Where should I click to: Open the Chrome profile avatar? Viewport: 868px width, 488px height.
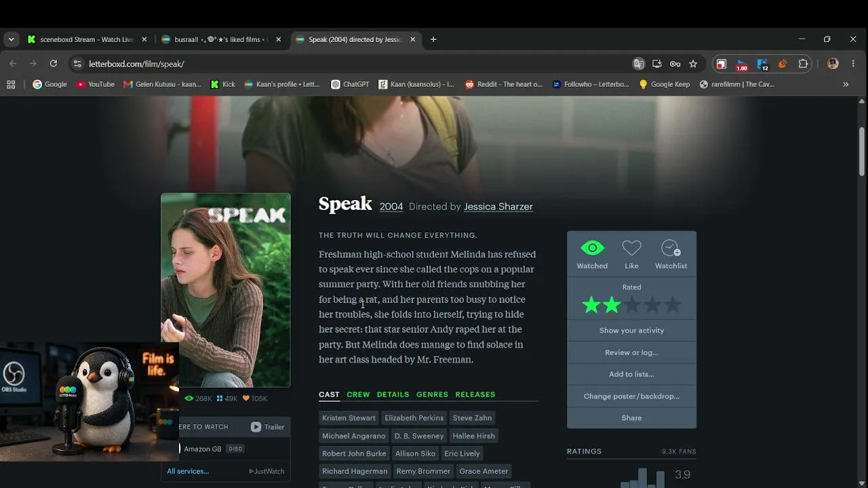coord(833,64)
